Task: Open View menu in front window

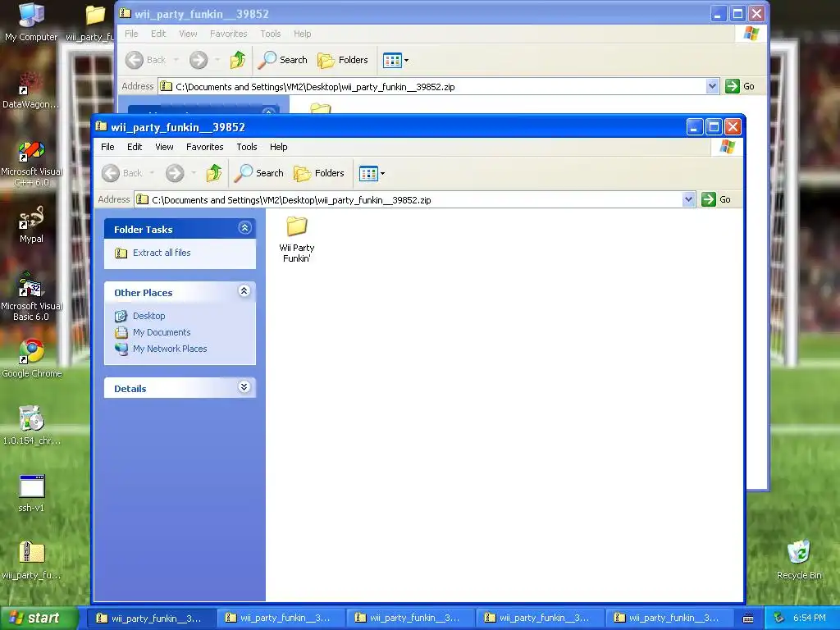Action: (164, 147)
